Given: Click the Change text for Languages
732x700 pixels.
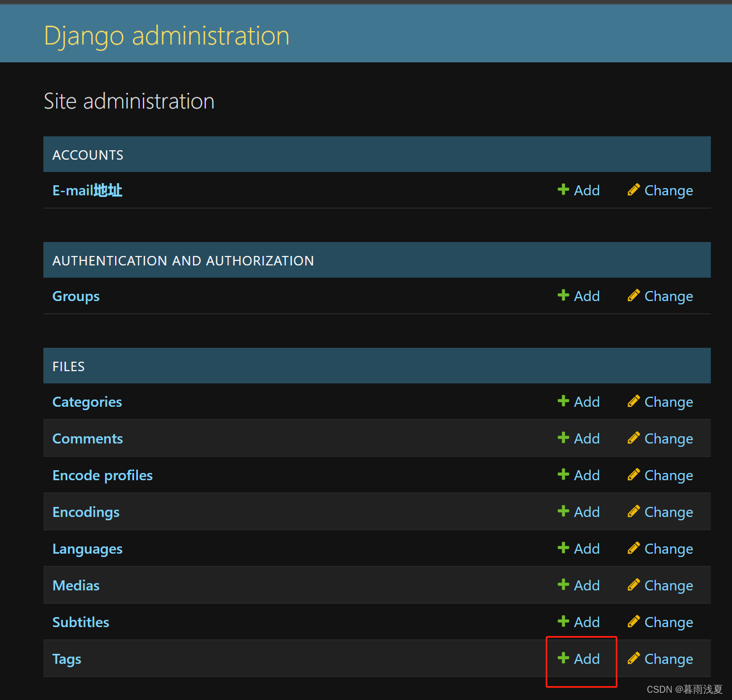Looking at the screenshot, I should [669, 549].
